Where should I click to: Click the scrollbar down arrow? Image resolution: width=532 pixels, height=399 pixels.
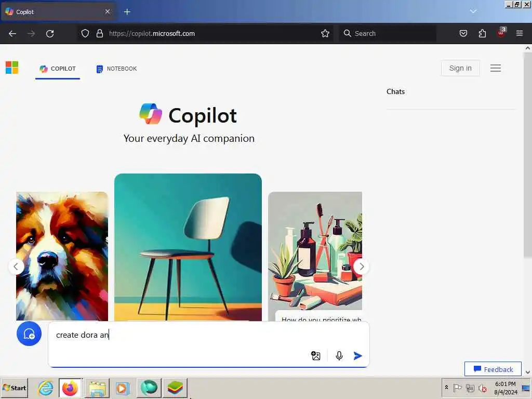528,372
